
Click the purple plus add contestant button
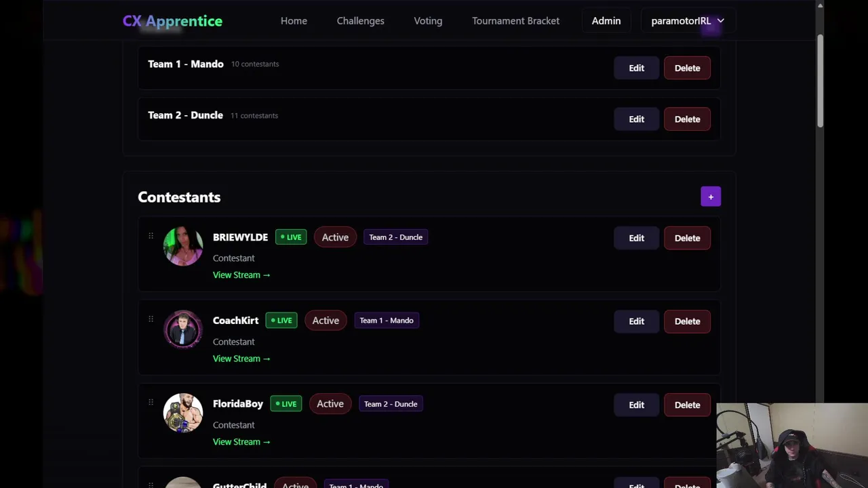coord(711,197)
